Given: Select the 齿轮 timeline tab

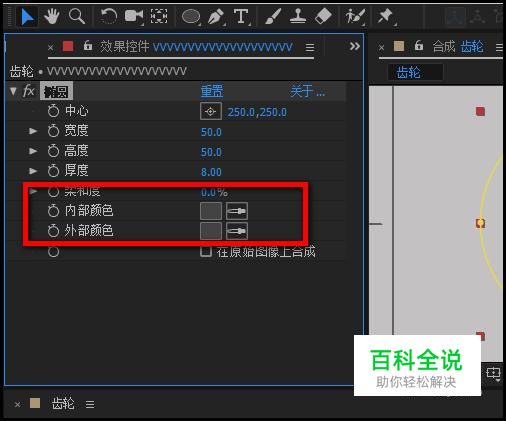Looking at the screenshot, I should 63,404.
